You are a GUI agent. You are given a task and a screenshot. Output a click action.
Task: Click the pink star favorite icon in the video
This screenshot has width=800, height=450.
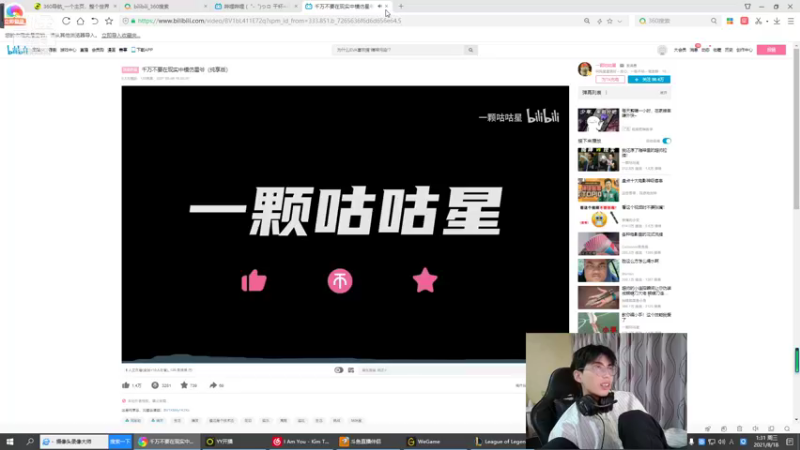(425, 280)
